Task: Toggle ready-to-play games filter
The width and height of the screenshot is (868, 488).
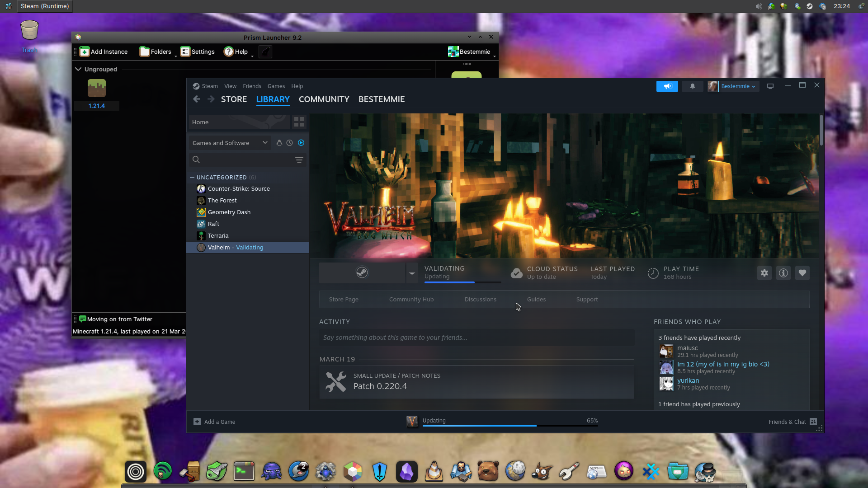Action: (x=301, y=143)
